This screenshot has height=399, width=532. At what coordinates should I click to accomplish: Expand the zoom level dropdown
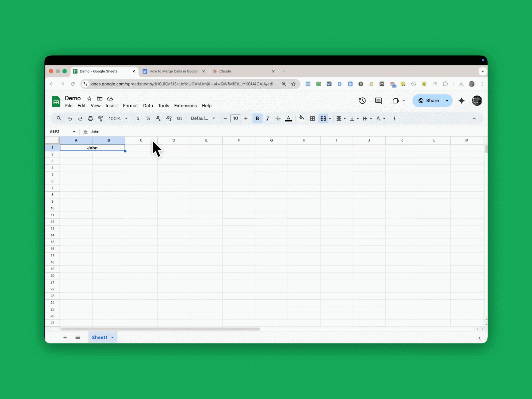[126, 118]
